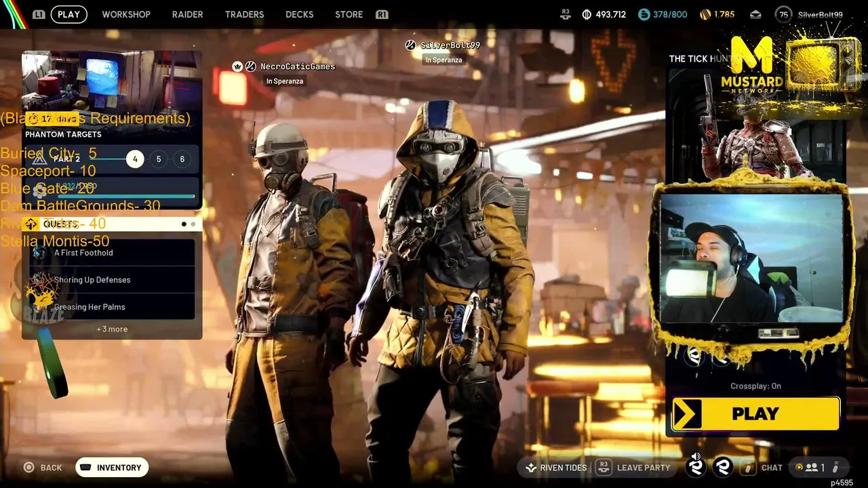Switch to the second Quests page dot

193,224
